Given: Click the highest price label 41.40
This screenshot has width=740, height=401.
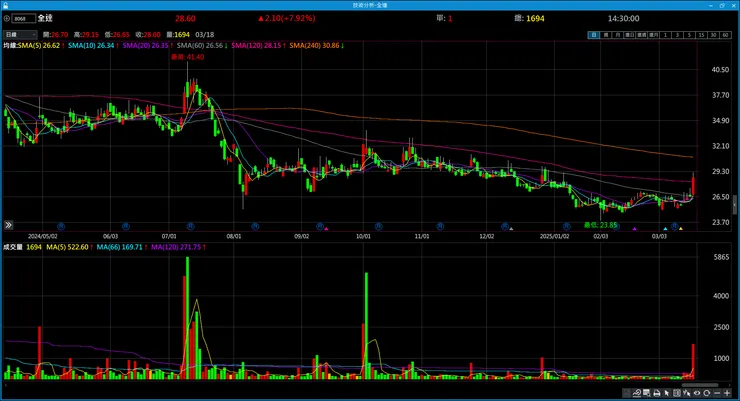Looking at the screenshot, I should [x=187, y=57].
